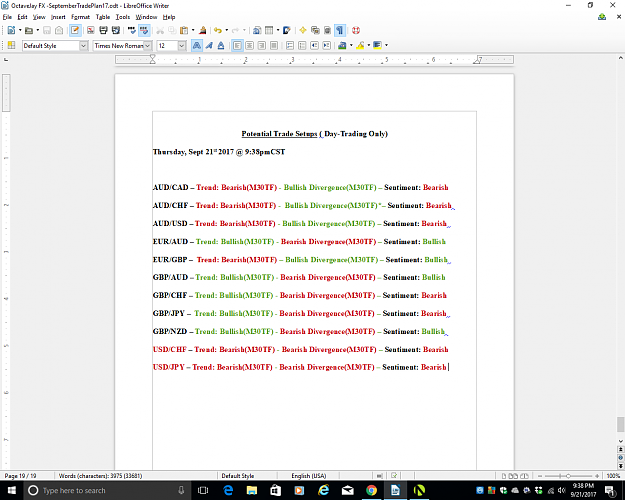
Task: Toggle Bold formatting button
Action: 197,45
